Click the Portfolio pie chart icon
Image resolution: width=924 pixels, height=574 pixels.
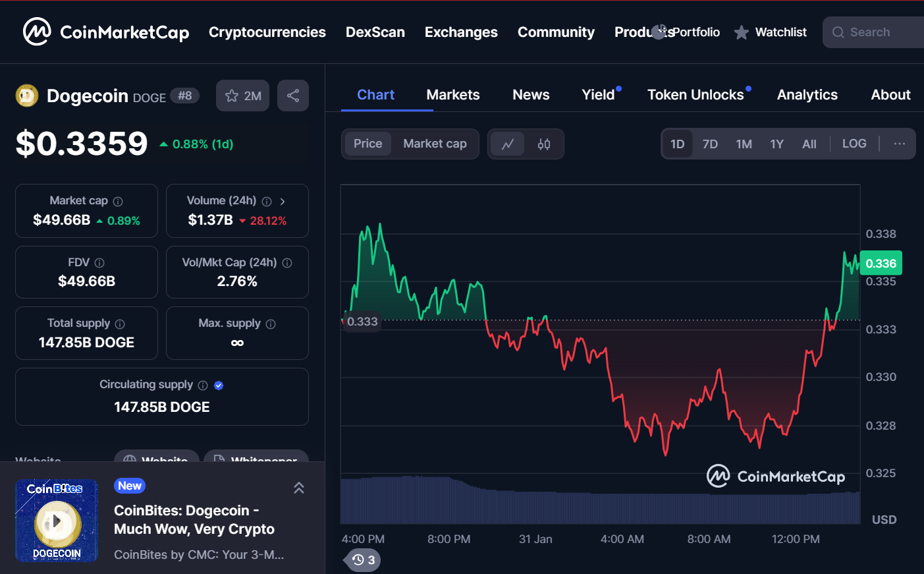(x=659, y=32)
